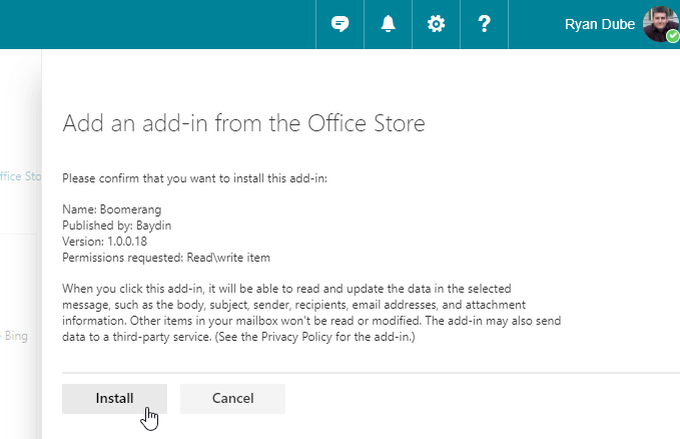Show notifications via the bell icon
Viewport: 680px width, 439px height.
[388, 24]
